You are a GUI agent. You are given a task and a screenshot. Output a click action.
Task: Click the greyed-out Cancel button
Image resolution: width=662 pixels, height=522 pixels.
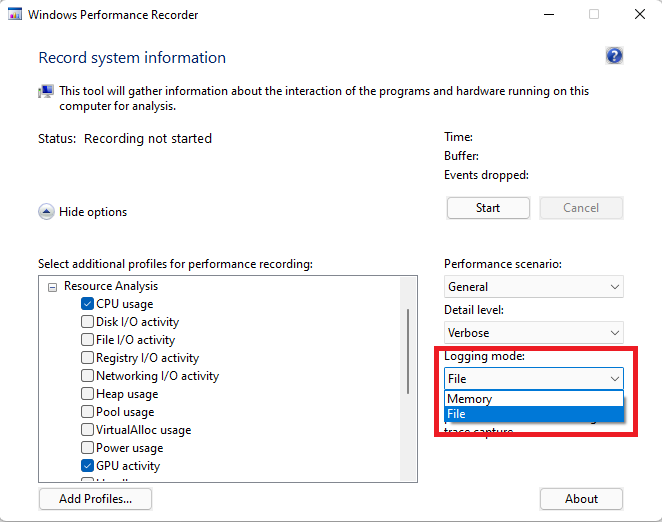click(581, 208)
